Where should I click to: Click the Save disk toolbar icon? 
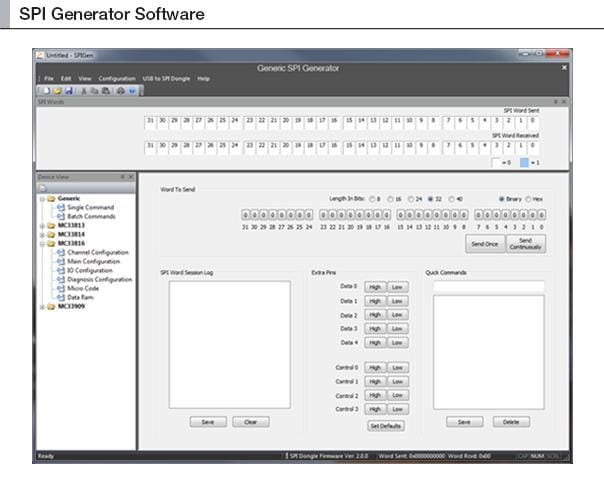point(68,90)
